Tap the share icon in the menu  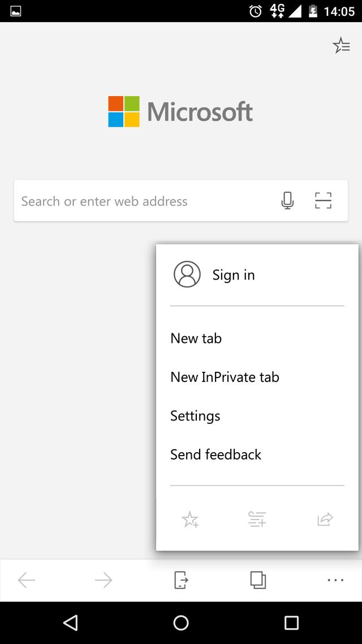pos(325,519)
